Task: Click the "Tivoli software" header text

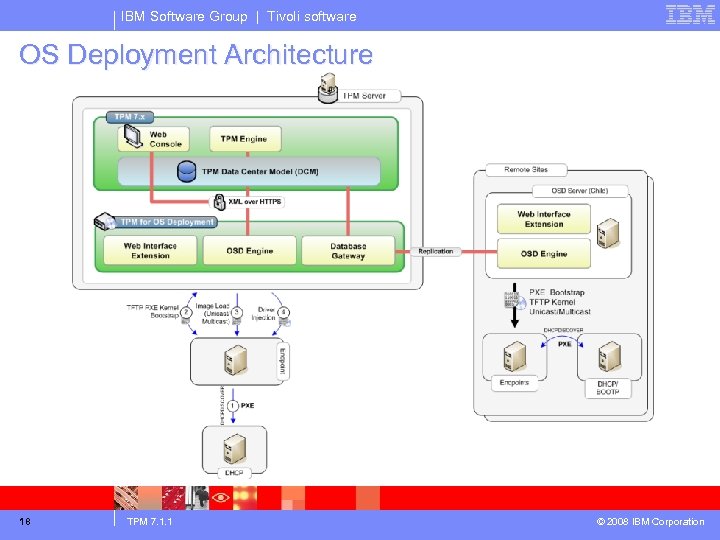Action: (x=312, y=17)
